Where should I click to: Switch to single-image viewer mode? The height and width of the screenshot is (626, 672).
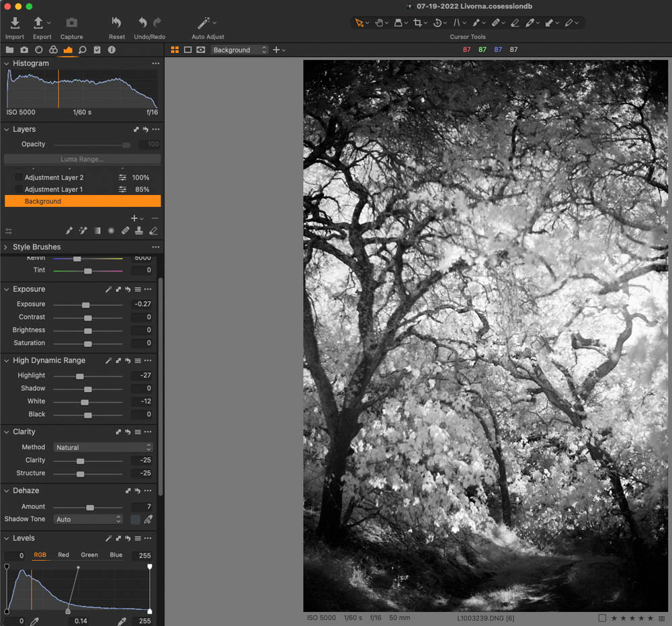(187, 50)
